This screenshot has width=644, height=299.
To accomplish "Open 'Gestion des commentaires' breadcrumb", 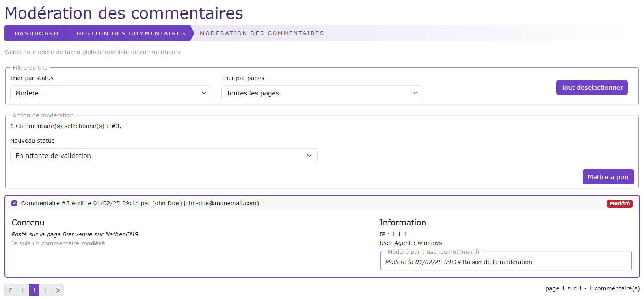I will click(131, 33).
